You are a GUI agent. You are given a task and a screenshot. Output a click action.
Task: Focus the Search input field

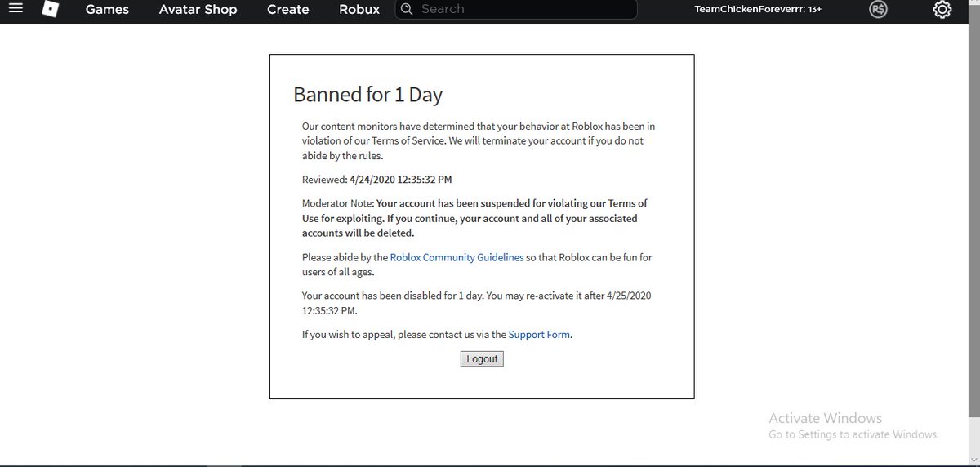pos(516,9)
